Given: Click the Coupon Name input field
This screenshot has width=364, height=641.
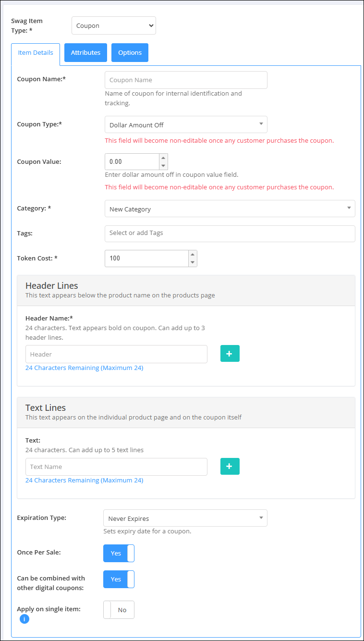Looking at the screenshot, I should [186, 80].
